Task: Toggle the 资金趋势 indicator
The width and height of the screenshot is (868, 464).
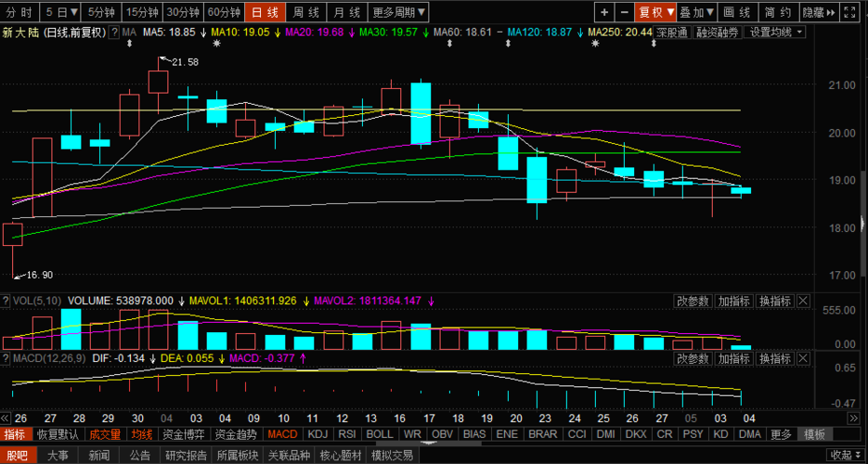Action: (x=236, y=434)
